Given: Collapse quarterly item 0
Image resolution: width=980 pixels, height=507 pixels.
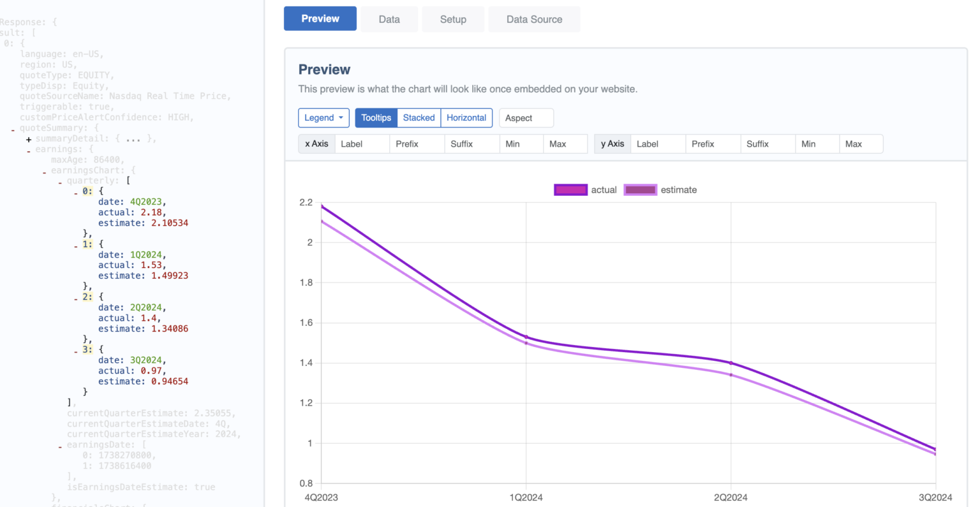Looking at the screenshot, I should click(x=76, y=193).
